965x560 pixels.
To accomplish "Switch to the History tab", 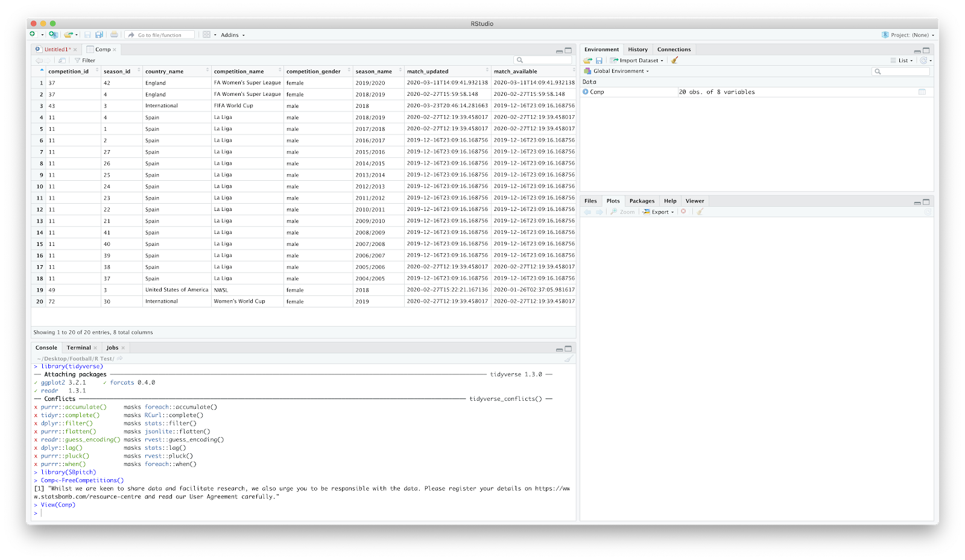I will [x=638, y=49].
